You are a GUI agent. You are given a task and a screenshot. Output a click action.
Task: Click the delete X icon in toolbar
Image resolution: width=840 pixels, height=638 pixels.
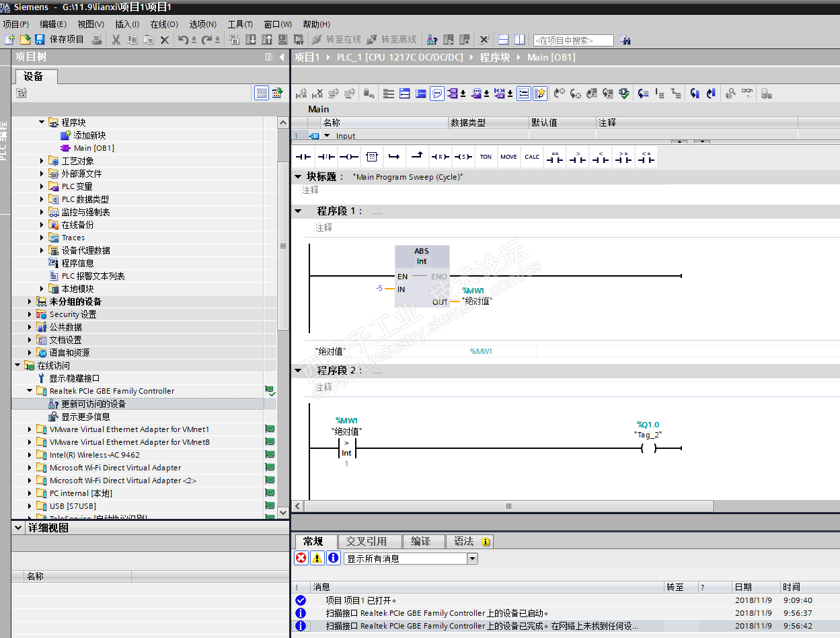164,40
